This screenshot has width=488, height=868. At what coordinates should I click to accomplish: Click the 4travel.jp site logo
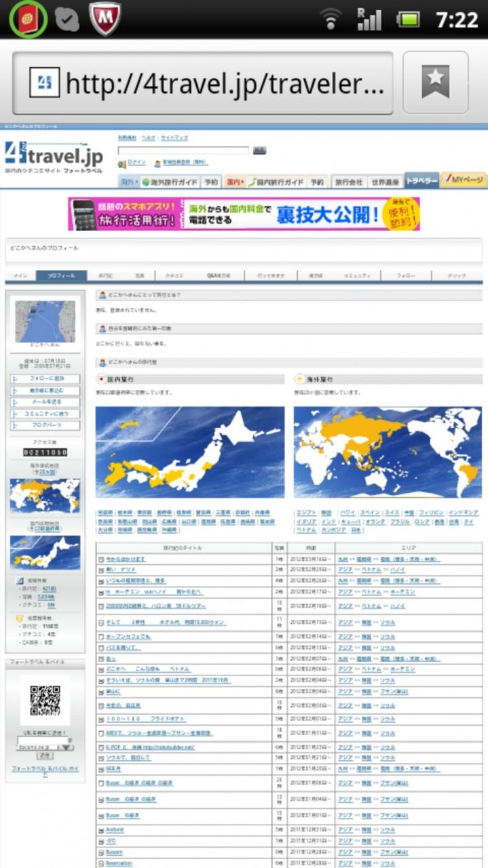(x=54, y=157)
